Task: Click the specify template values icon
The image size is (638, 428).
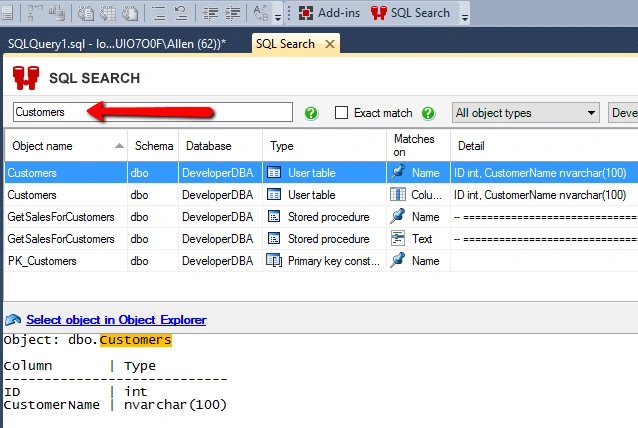Action: 260,13
